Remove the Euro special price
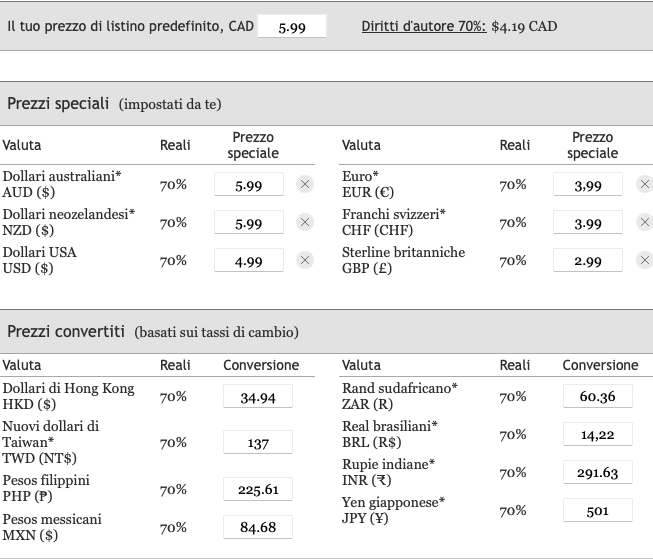The width and height of the screenshot is (653, 559). tap(644, 184)
